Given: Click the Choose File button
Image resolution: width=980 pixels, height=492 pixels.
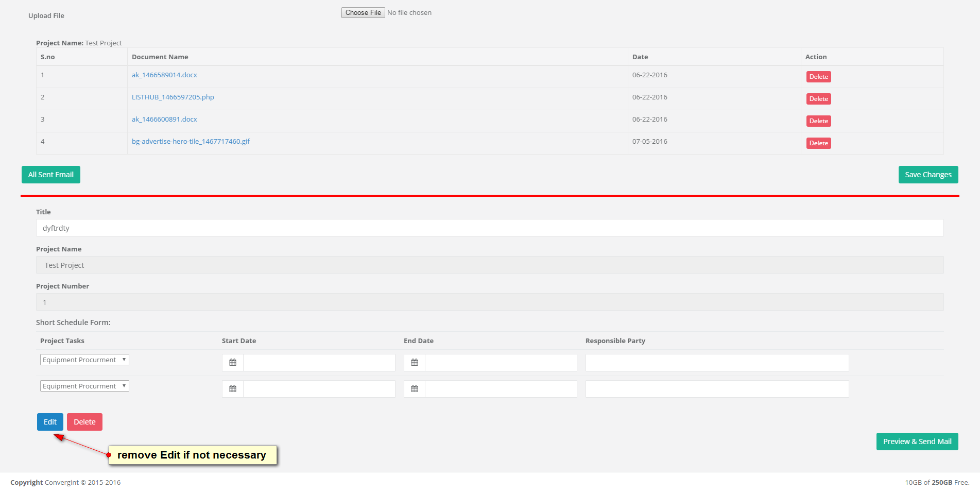Looking at the screenshot, I should (363, 12).
